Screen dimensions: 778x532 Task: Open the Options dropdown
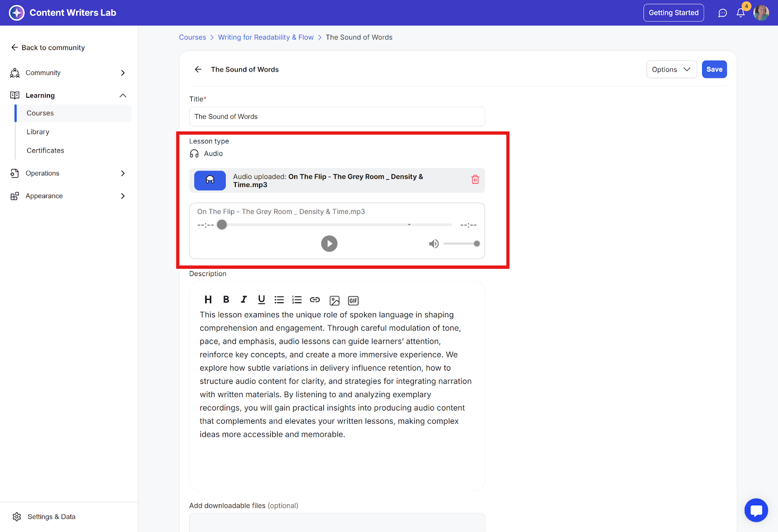pos(672,69)
